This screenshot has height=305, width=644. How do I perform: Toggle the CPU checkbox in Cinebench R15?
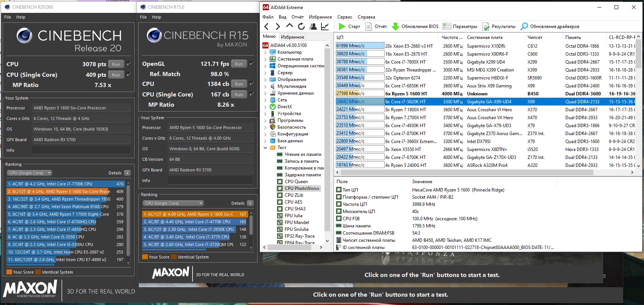[251, 84]
